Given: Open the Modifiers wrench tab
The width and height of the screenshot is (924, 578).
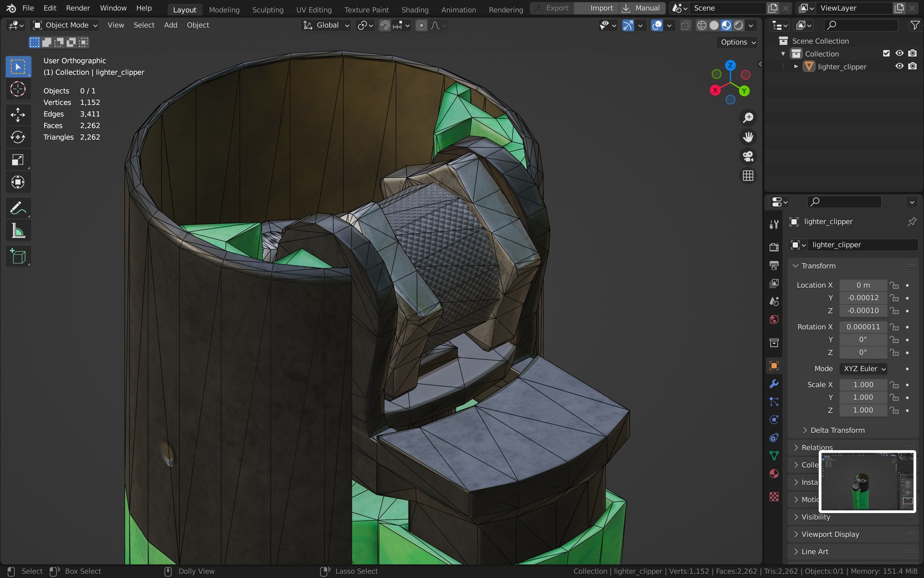Looking at the screenshot, I should tap(774, 384).
